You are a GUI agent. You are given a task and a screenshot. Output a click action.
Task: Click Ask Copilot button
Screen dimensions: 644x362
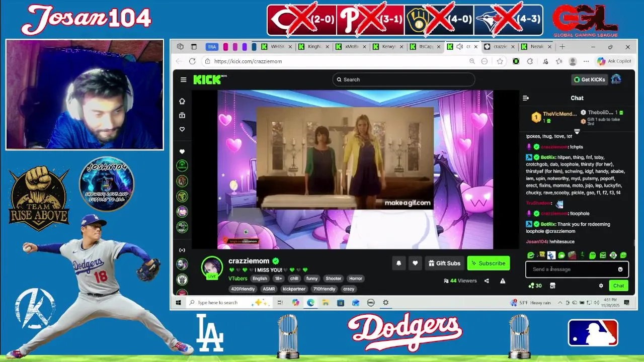point(614,61)
